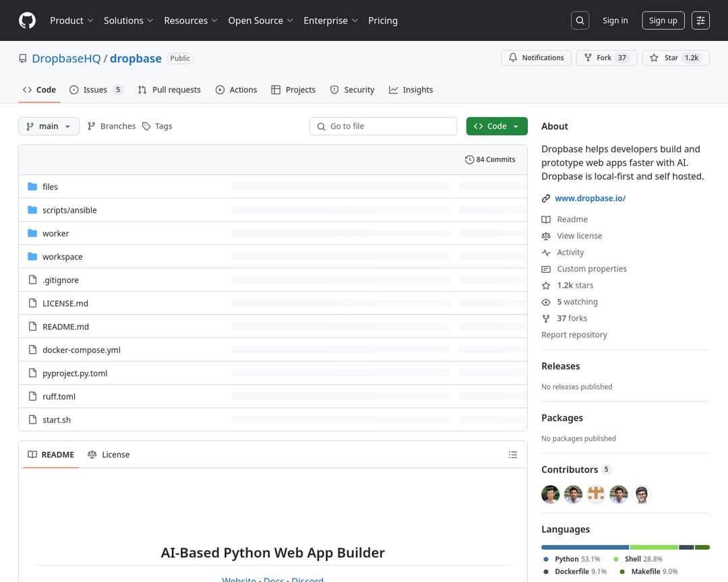Click the light green Shell language segment

coord(654,547)
